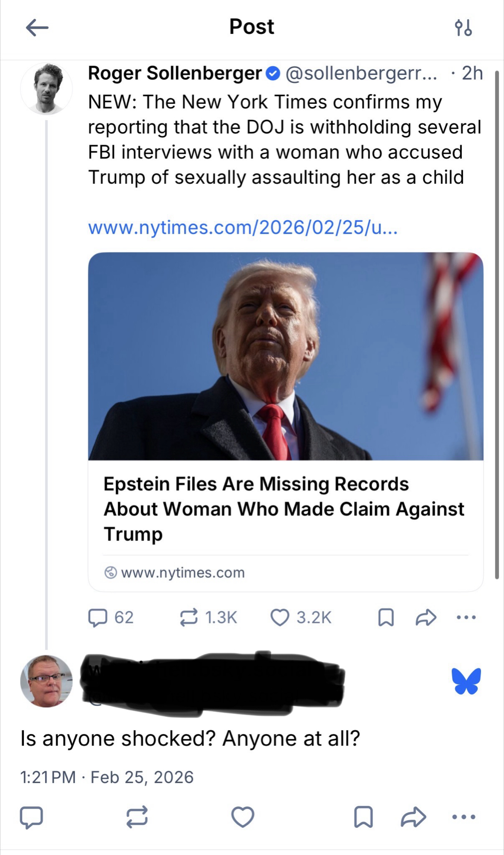504x855 pixels.
Task: Open the nytimes.com/2026/02/25 link
Action: tap(243, 227)
